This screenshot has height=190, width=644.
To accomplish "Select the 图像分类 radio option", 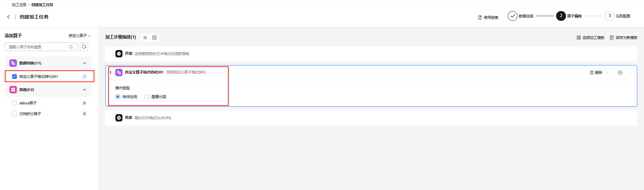I will click(147, 97).
